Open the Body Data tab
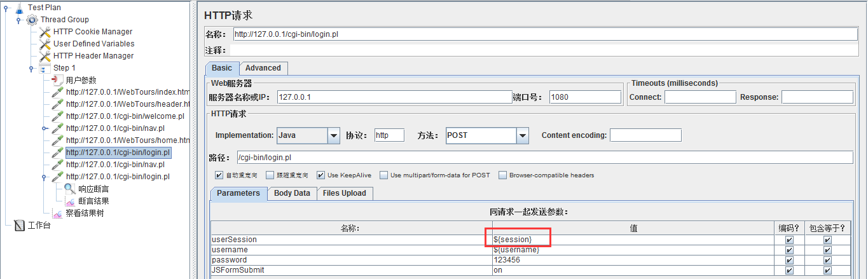This screenshot has width=868, height=279. (292, 193)
